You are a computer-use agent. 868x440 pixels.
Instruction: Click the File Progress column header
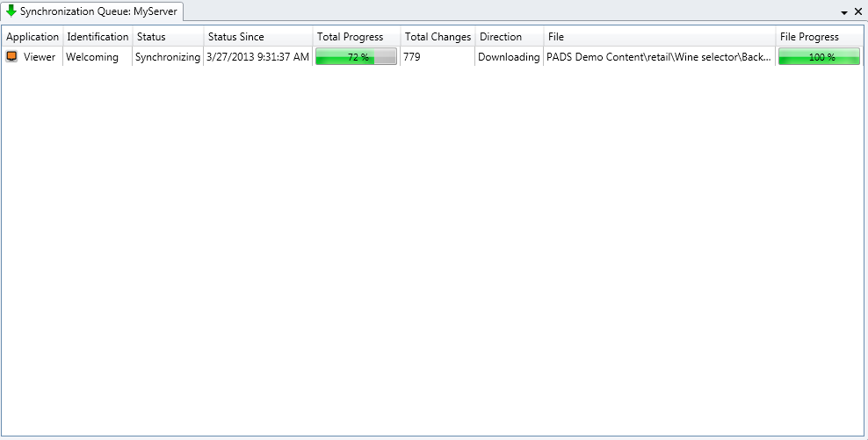pos(820,37)
